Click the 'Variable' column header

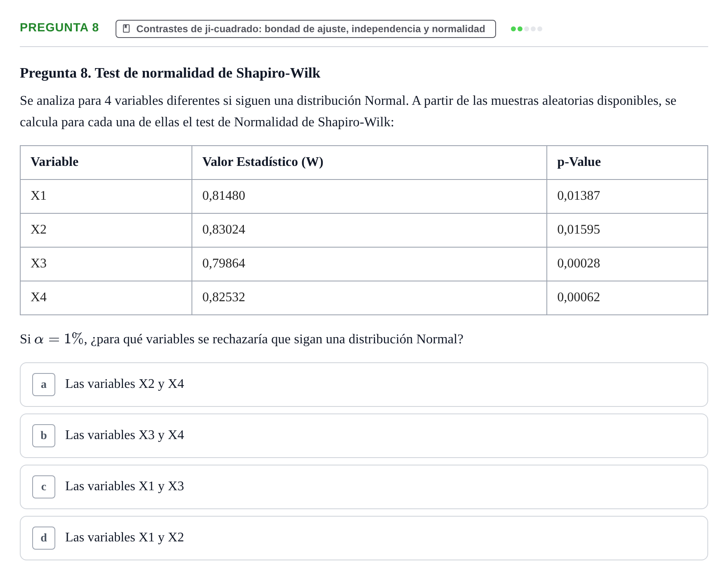(x=106, y=162)
